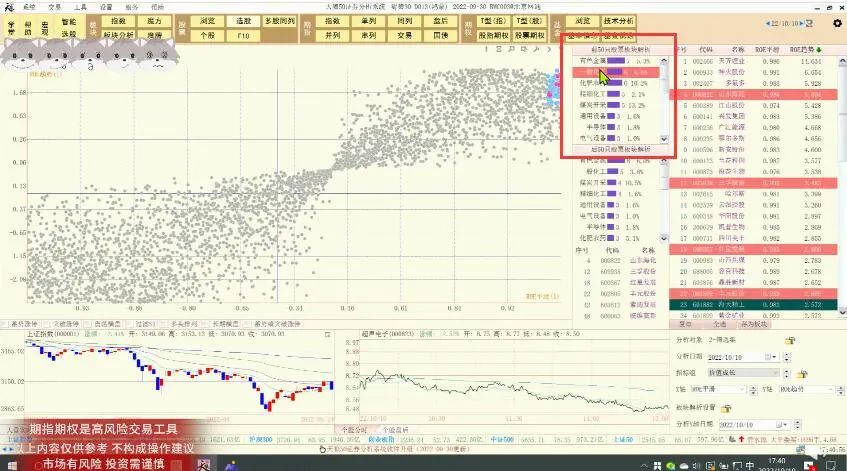847x471 pixels.
Task: Toggle the 蓄势或突破涨停 checkbox
Action: click(248, 324)
